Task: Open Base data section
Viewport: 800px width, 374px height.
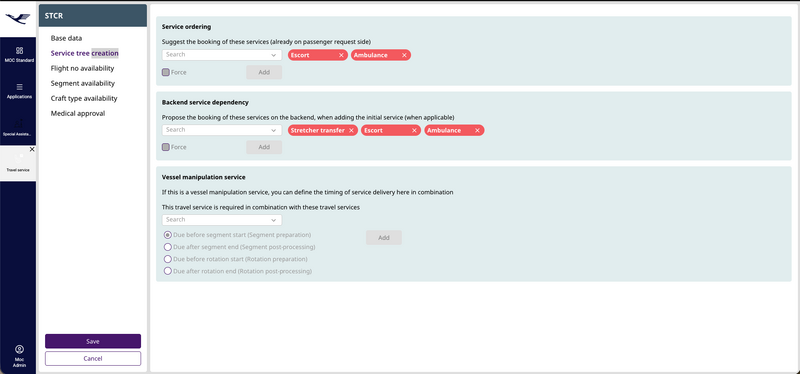Action: point(66,38)
